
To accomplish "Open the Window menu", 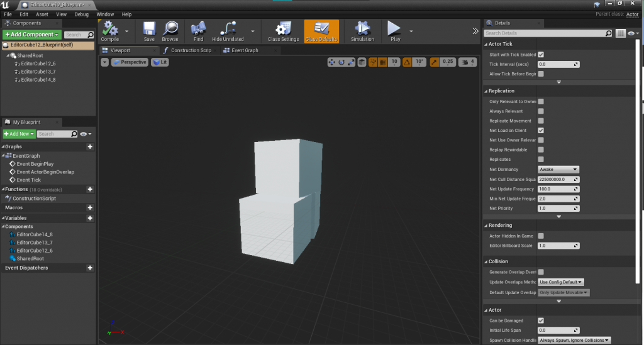I will pos(105,14).
